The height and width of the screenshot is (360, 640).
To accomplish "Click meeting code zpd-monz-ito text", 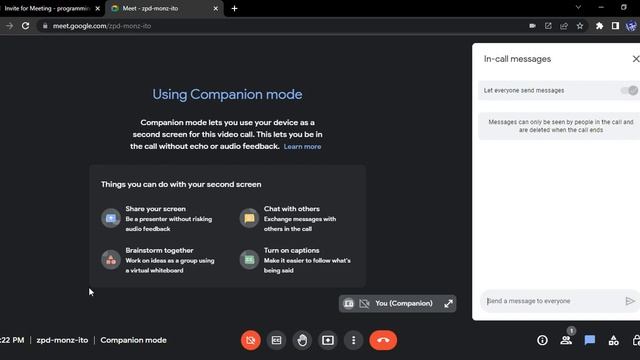I will (62, 340).
